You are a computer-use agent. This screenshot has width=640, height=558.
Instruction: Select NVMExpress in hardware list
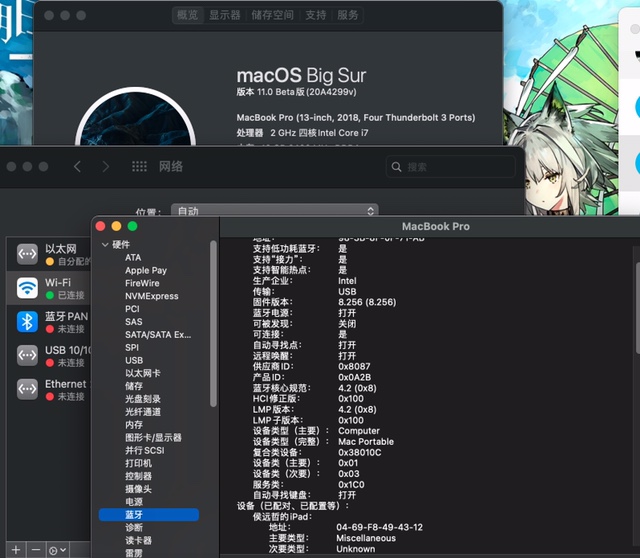[x=151, y=296]
